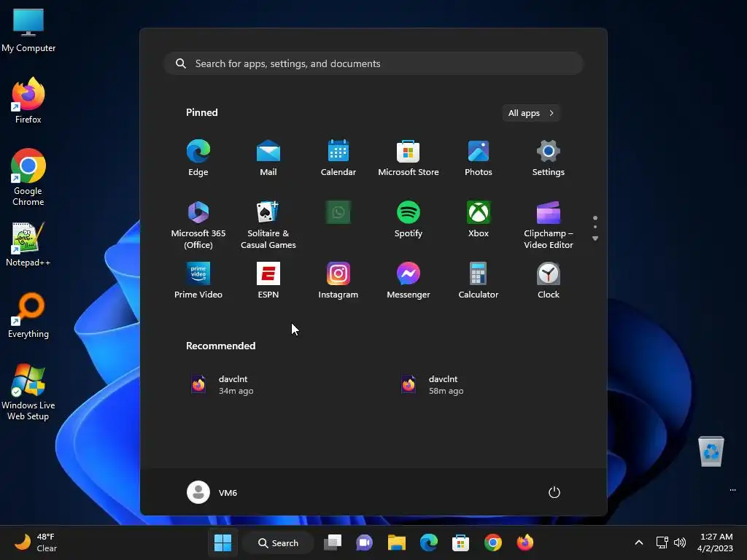Click the Start button on taskbar
Viewport: 747px width, 560px height.
(222, 542)
